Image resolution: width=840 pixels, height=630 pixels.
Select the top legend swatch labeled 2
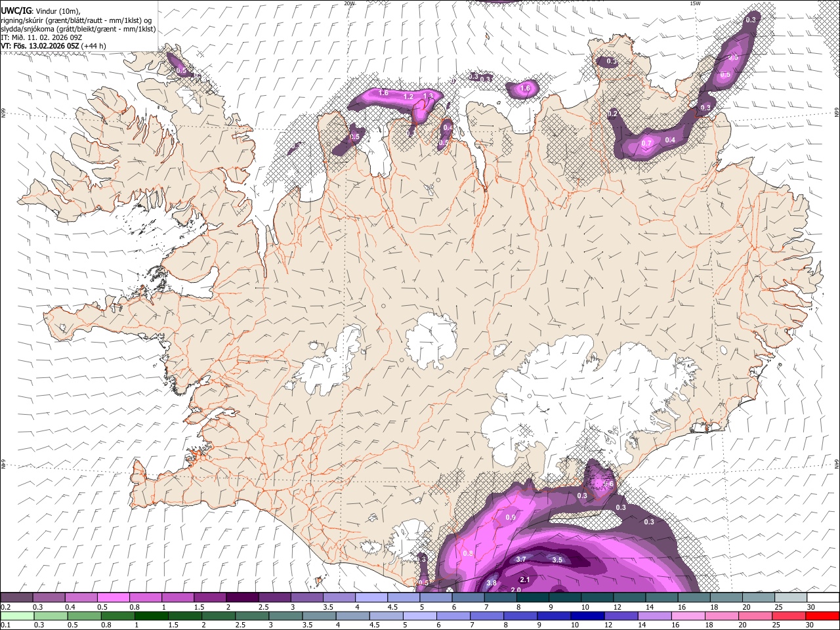[x=241, y=598]
